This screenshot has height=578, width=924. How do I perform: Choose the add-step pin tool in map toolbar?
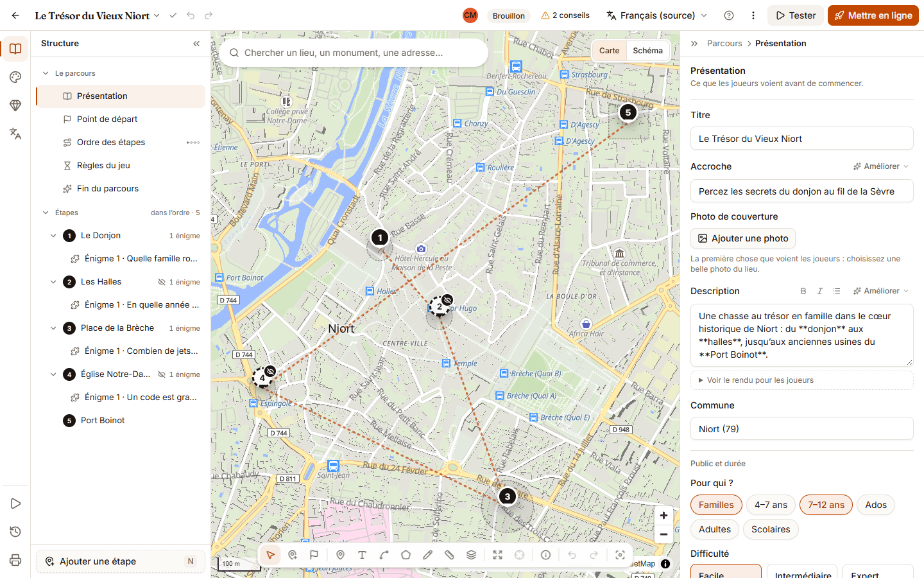coord(293,555)
